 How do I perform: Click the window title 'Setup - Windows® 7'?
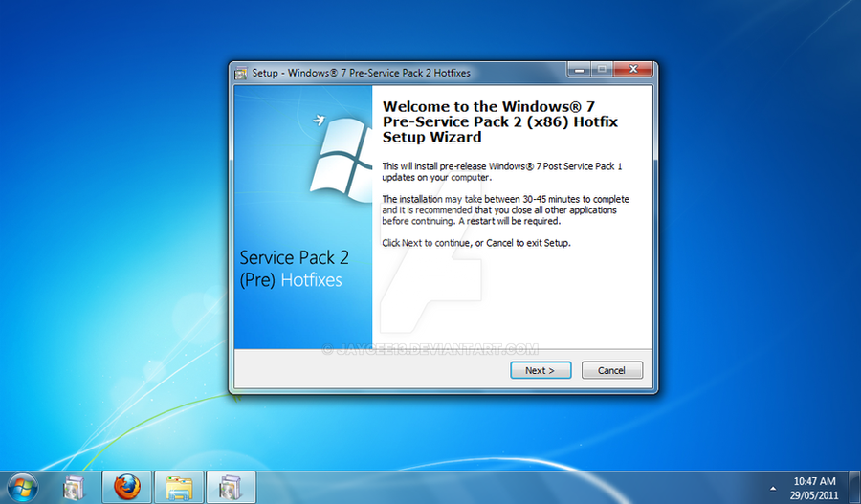pos(362,73)
